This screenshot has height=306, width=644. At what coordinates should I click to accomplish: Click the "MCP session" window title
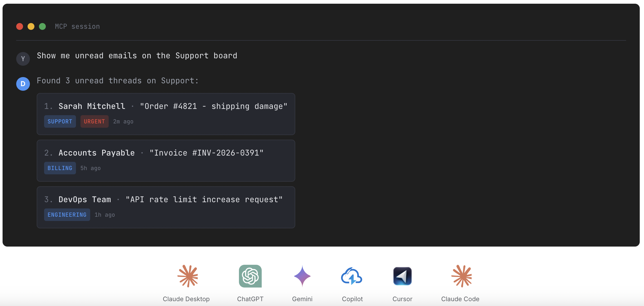(77, 26)
